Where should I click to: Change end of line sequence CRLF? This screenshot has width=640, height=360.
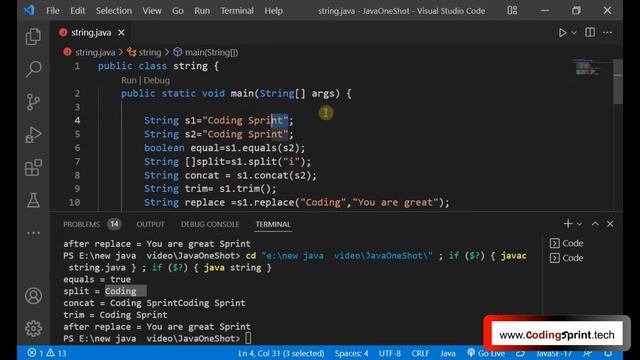[x=420, y=353]
